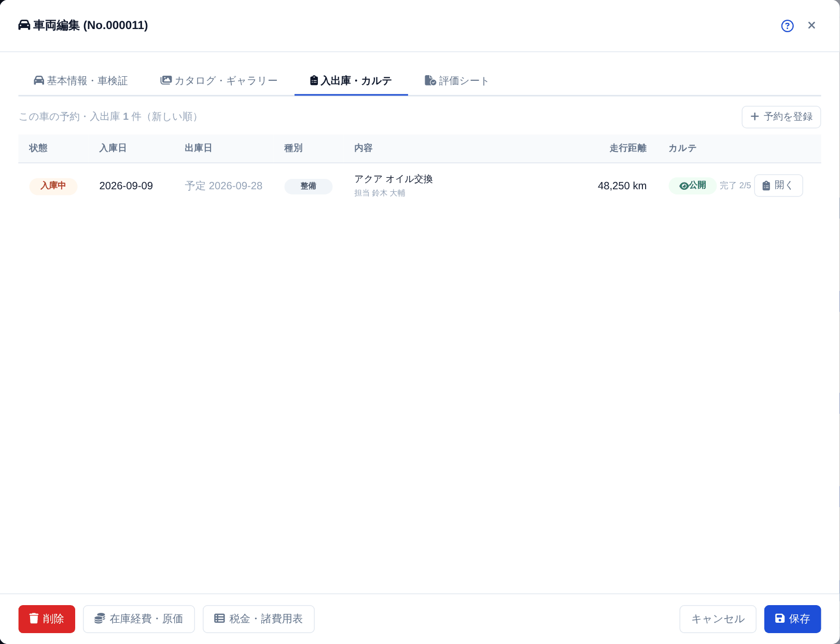Switch to 基本情報・車検証 tab
Screen dimensions: 840x644
click(x=81, y=81)
